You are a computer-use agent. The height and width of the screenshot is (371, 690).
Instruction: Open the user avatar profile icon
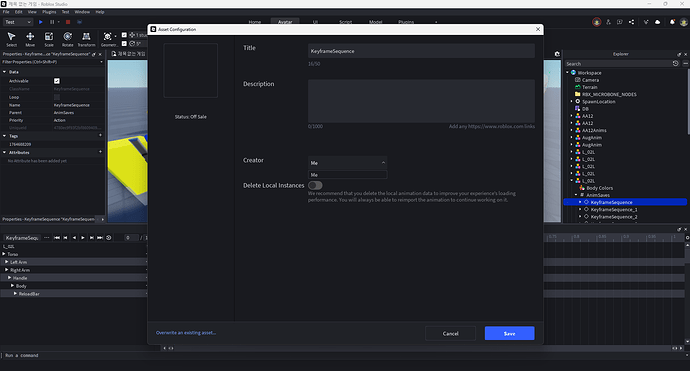pos(683,22)
